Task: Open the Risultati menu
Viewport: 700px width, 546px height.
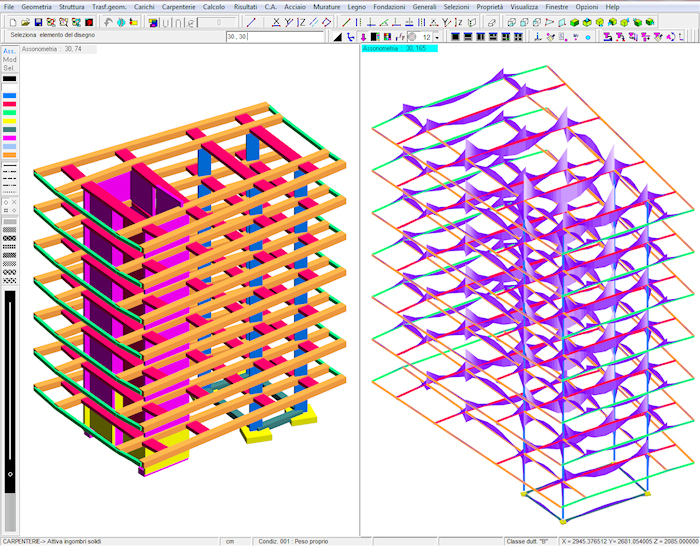Action: tap(245, 6)
